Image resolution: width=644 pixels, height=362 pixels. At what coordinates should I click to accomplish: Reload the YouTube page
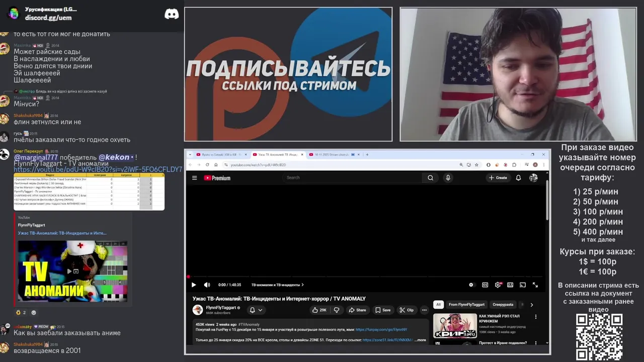click(207, 165)
